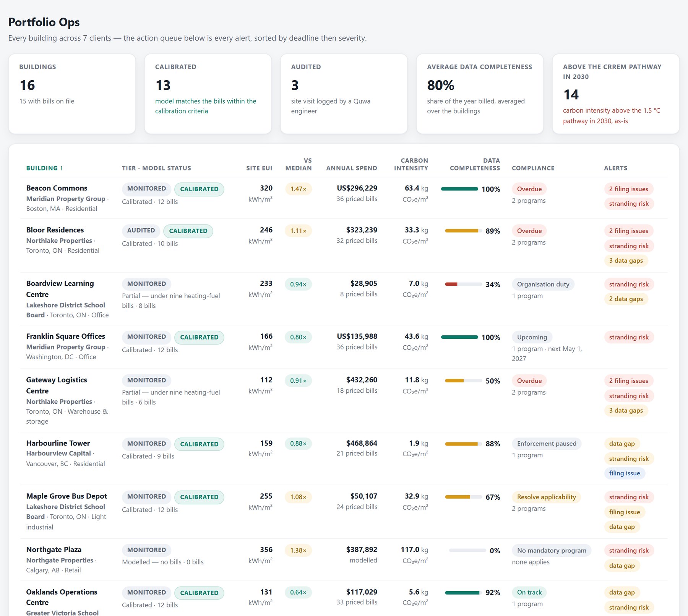Image resolution: width=688 pixels, height=616 pixels.
Task: Open the Harbourline Tower building
Action: 58,443
